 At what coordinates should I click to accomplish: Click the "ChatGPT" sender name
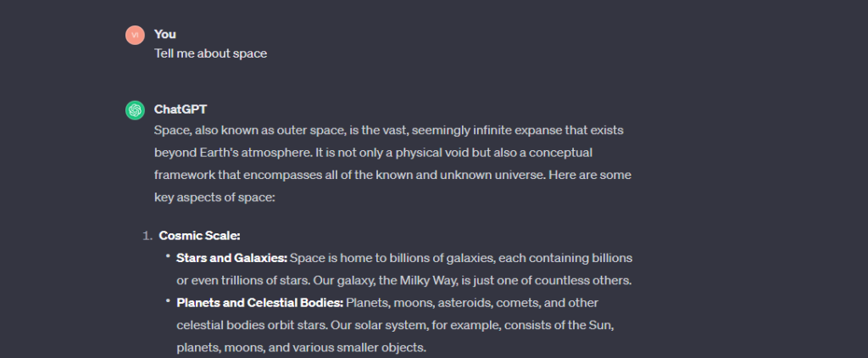(x=181, y=109)
